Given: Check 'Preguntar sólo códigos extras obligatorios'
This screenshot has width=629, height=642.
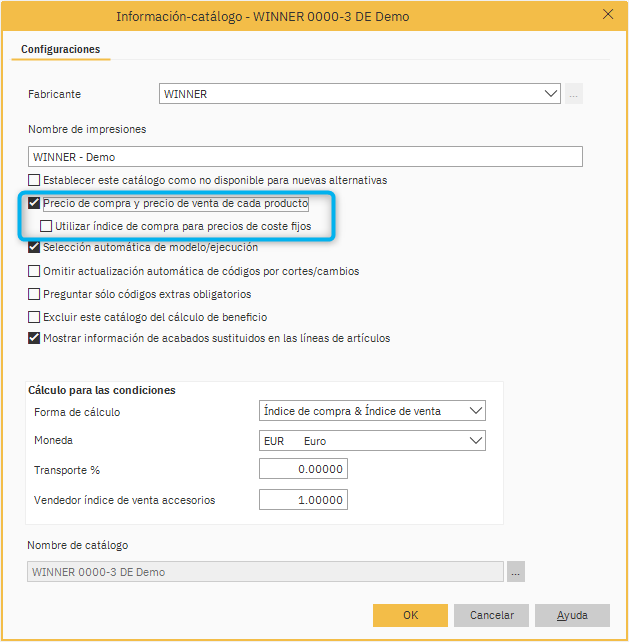Looking at the screenshot, I should [35, 294].
